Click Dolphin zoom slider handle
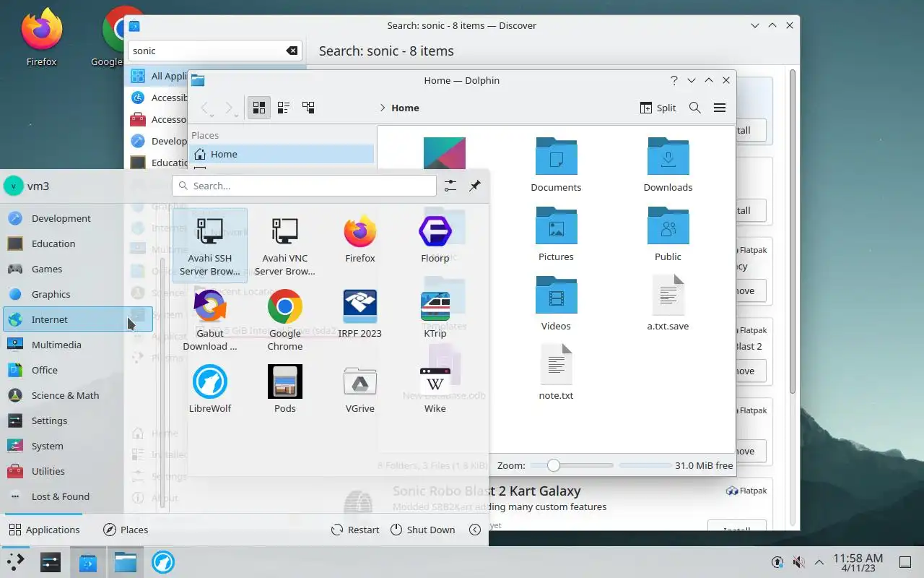924x578 pixels. (x=554, y=465)
